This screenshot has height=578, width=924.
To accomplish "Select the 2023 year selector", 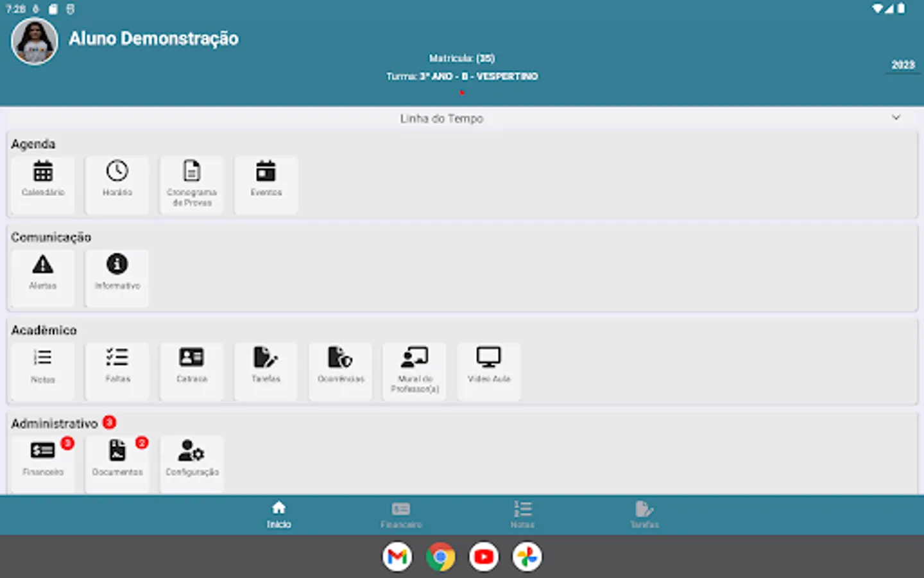I will pyautogui.click(x=903, y=65).
